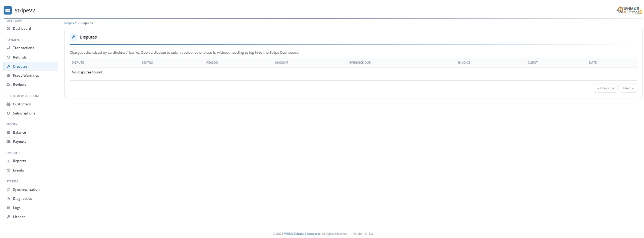View the Balance page

click(31, 133)
